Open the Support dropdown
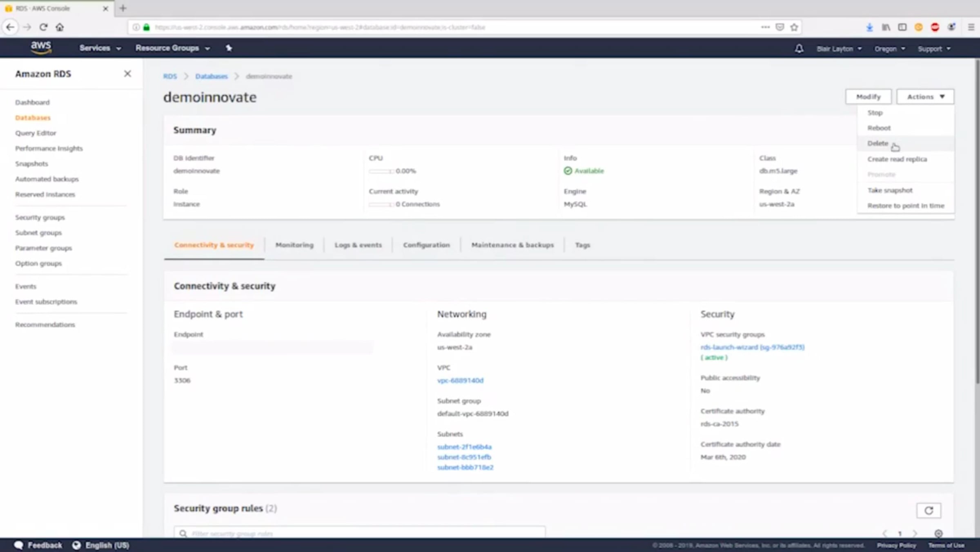The image size is (980, 552). tap(934, 49)
